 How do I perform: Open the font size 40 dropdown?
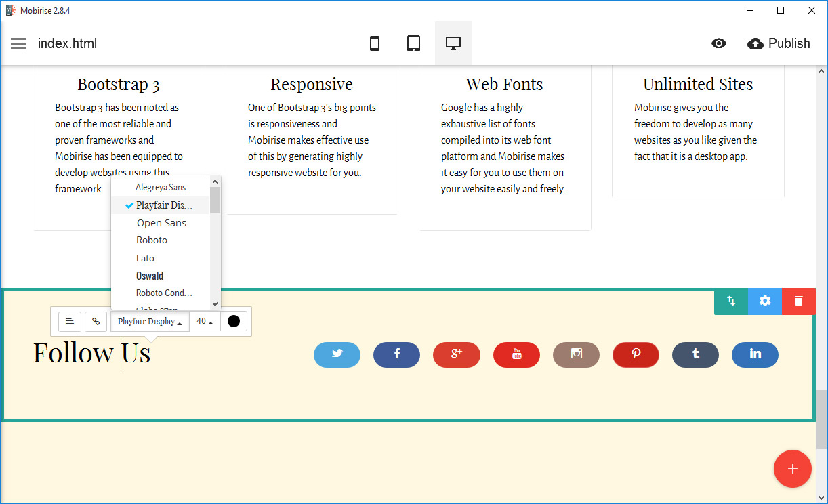click(x=205, y=322)
